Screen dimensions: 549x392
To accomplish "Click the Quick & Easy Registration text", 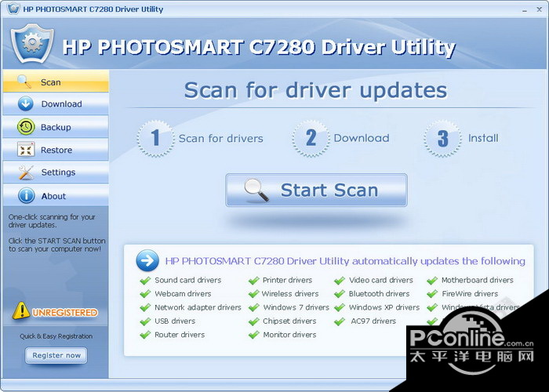I will click(56, 336).
